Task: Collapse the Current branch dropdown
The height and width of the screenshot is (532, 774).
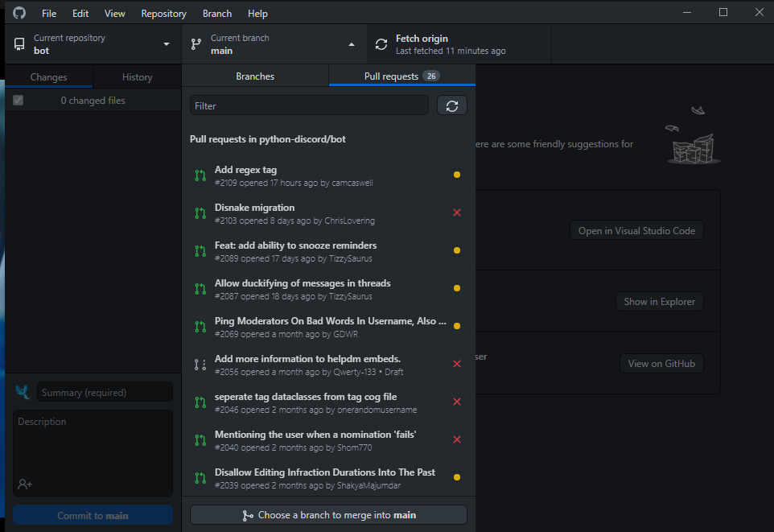Action: (352, 44)
